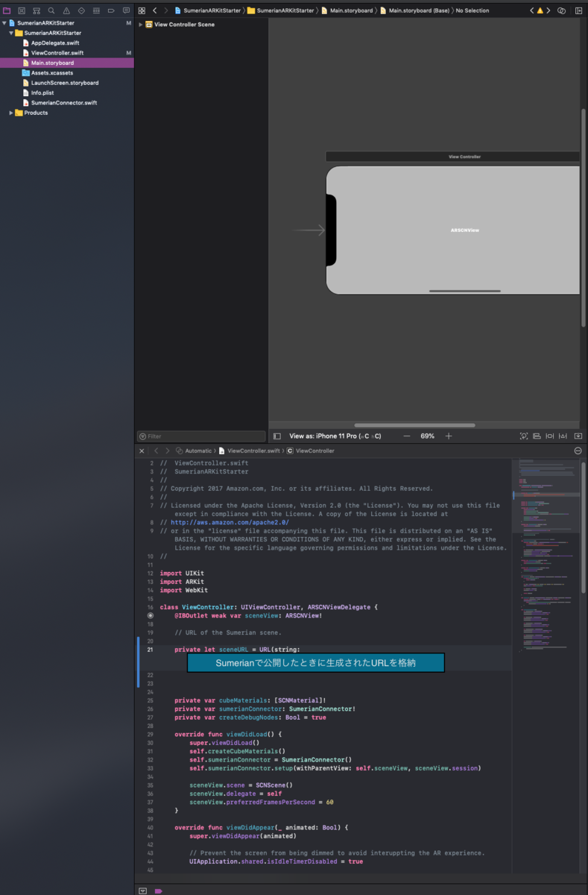Open the 69% zoom level menu
Viewport: 588px width, 895px height.
click(x=428, y=436)
